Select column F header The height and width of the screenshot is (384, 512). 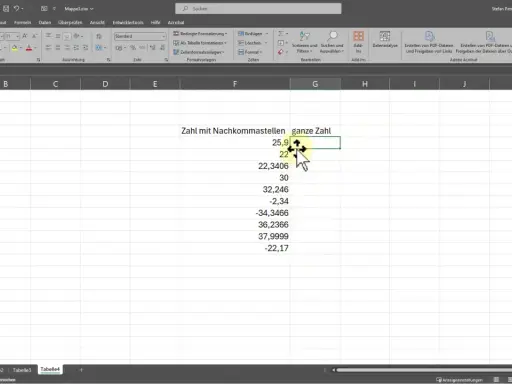(235, 84)
